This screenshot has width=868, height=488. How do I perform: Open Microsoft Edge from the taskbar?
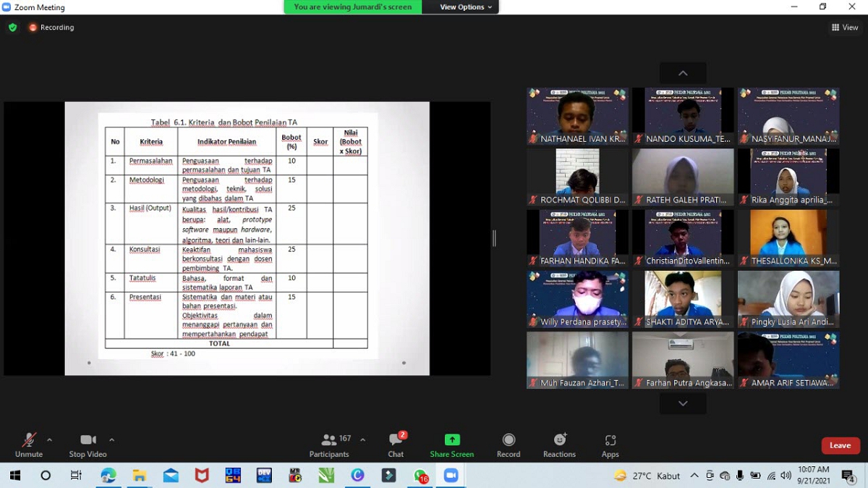coord(108,476)
